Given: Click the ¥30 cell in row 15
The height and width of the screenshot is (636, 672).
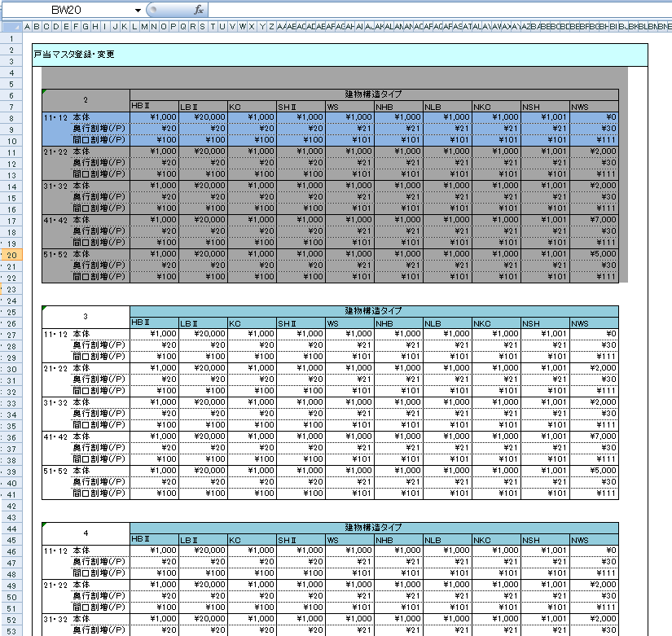Looking at the screenshot, I should tap(594, 197).
